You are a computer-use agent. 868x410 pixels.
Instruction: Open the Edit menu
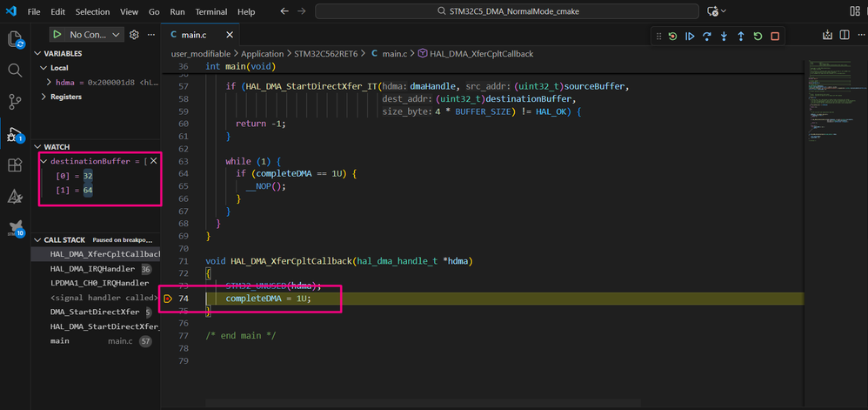(57, 11)
